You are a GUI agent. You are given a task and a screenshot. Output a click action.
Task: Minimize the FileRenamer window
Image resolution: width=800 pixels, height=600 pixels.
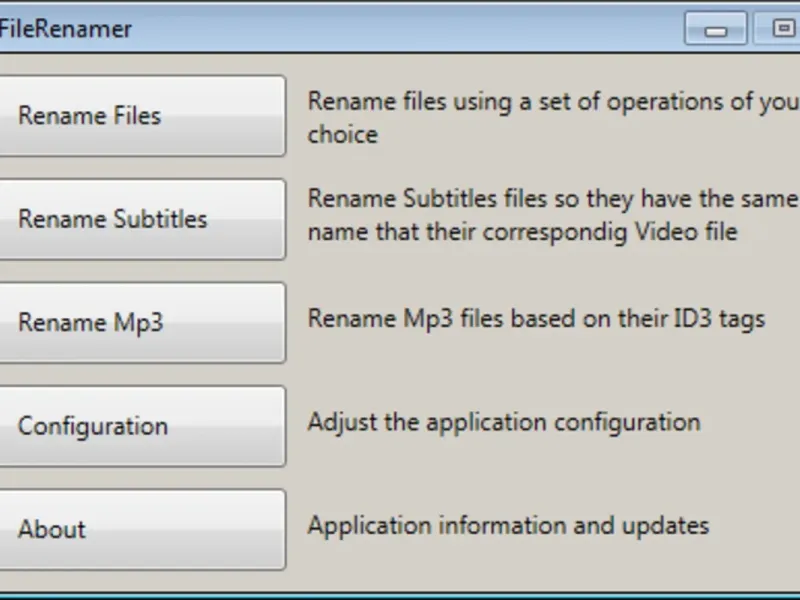point(716,29)
